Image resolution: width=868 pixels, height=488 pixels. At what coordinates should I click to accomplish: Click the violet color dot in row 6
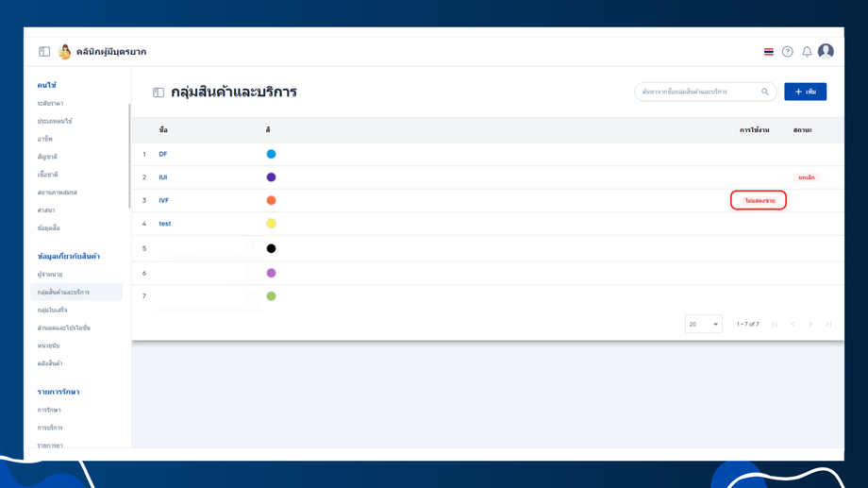coord(271,273)
